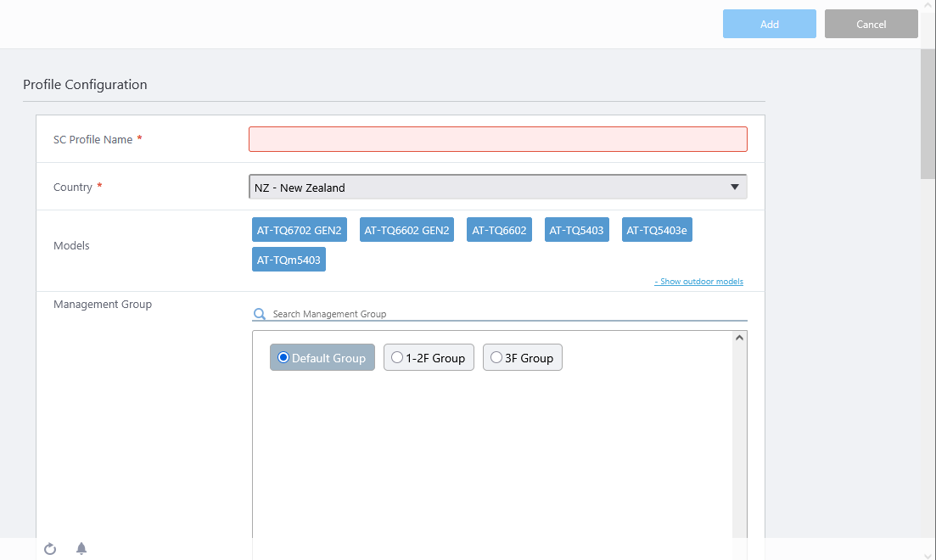Click the Management Group search magnifier icon

[x=260, y=314]
